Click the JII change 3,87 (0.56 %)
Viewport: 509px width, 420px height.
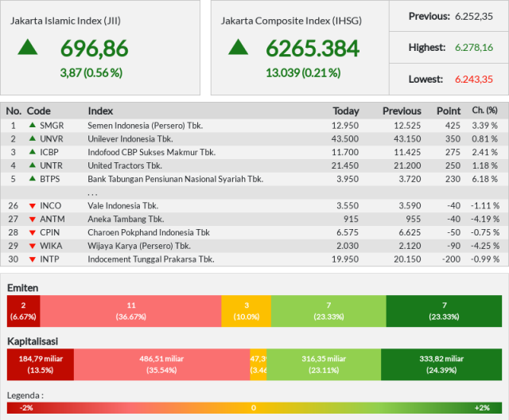pyautogui.click(x=91, y=72)
